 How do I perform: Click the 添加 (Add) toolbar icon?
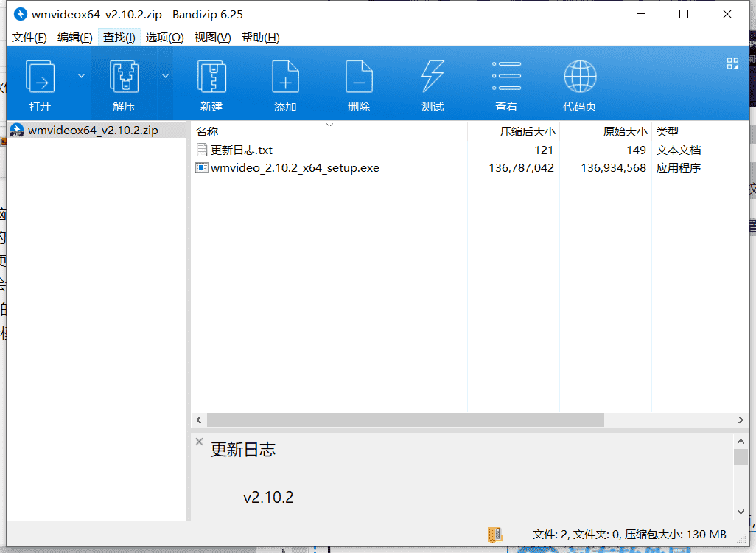click(x=285, y=76)
